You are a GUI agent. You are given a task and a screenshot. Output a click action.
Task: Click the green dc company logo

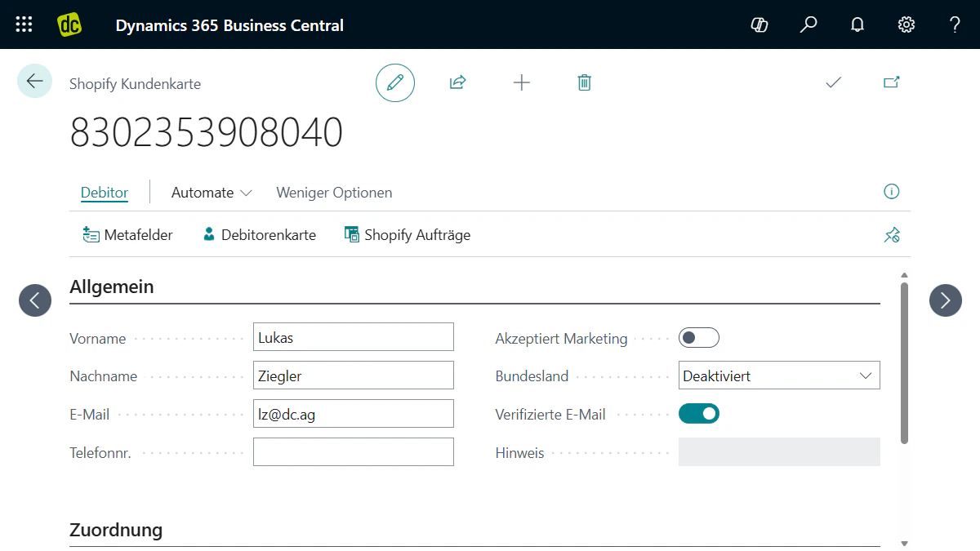[x=69, y=24]
